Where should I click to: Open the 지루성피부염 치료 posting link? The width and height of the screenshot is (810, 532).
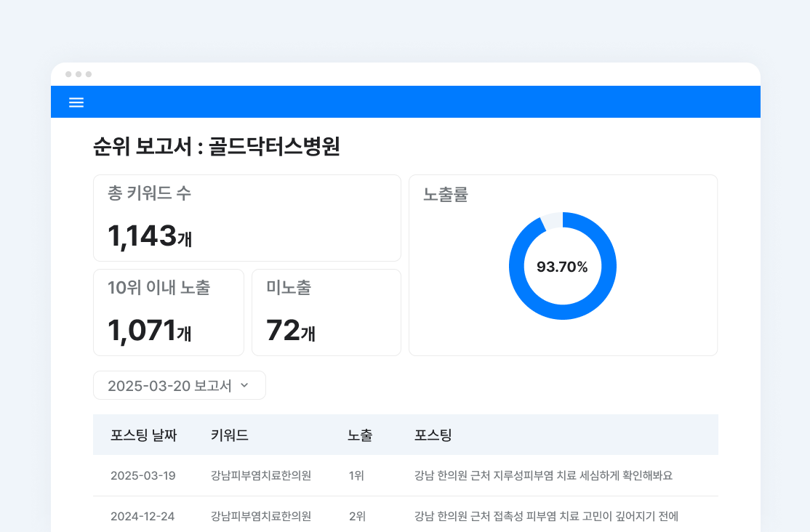coord(543,476)
